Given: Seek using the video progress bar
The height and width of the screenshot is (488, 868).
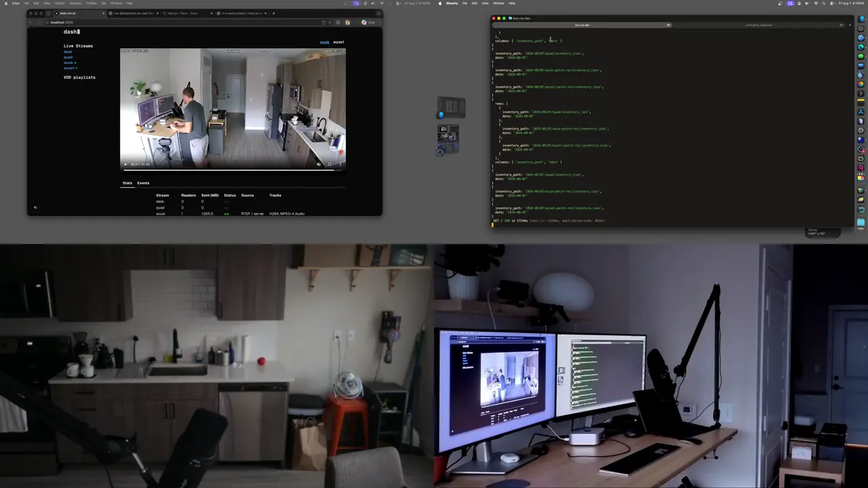Looking at the screenshot, I should tap(233, 169).
